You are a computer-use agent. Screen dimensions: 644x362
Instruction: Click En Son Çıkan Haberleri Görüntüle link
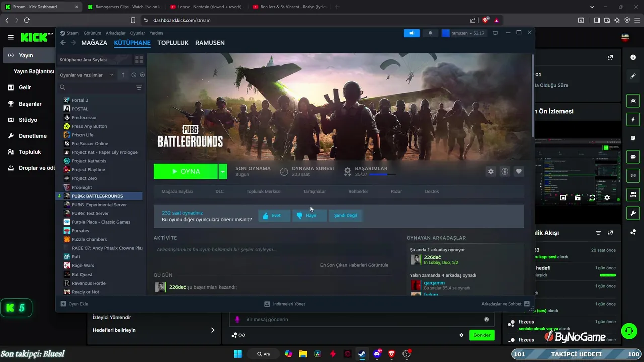pyautogui.click(x=354, y=265)
